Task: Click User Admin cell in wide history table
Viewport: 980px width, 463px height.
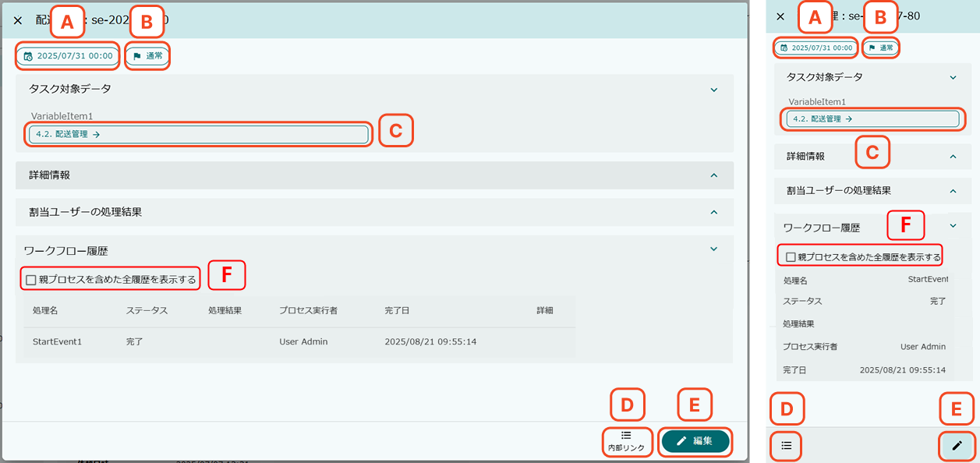Action: (x=303, y=341)
